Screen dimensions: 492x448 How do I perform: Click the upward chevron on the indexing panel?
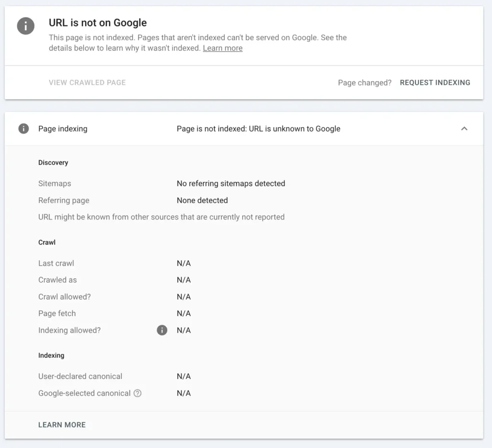(x=464, y=129)
